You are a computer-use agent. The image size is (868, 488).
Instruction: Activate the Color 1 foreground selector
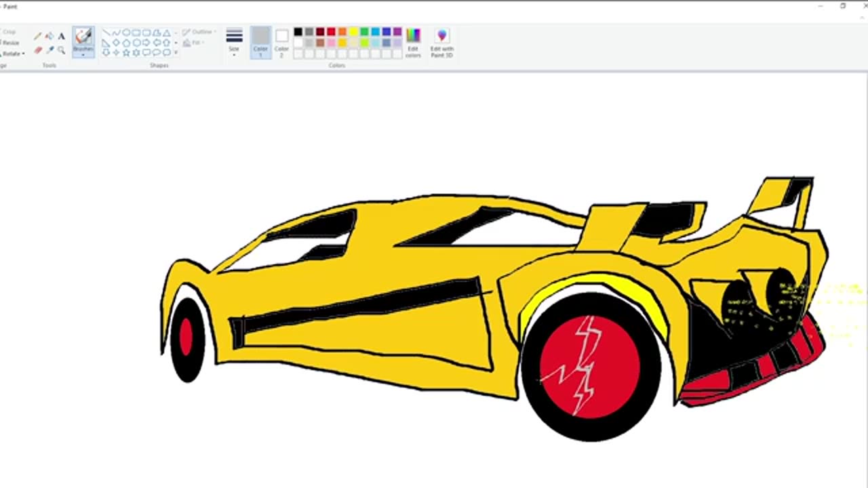[x=260, y=42]
